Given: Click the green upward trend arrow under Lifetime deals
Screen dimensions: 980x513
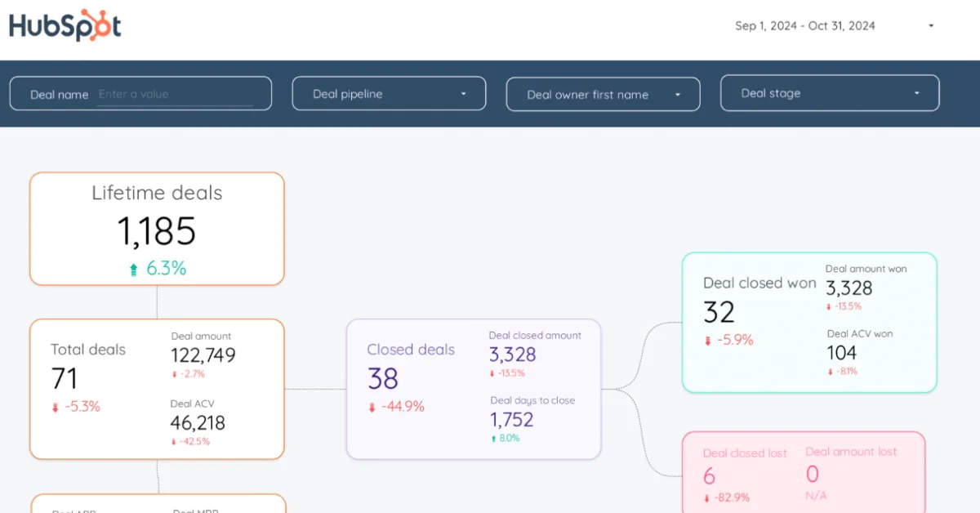Looking at the screenshot, I should (132, 267).
